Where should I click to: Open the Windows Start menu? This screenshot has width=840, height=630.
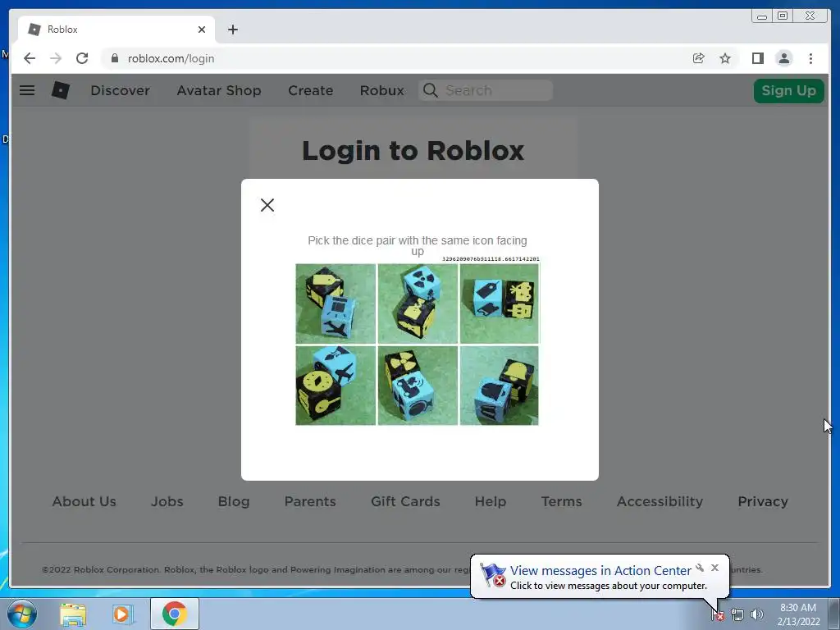(22, 614)
